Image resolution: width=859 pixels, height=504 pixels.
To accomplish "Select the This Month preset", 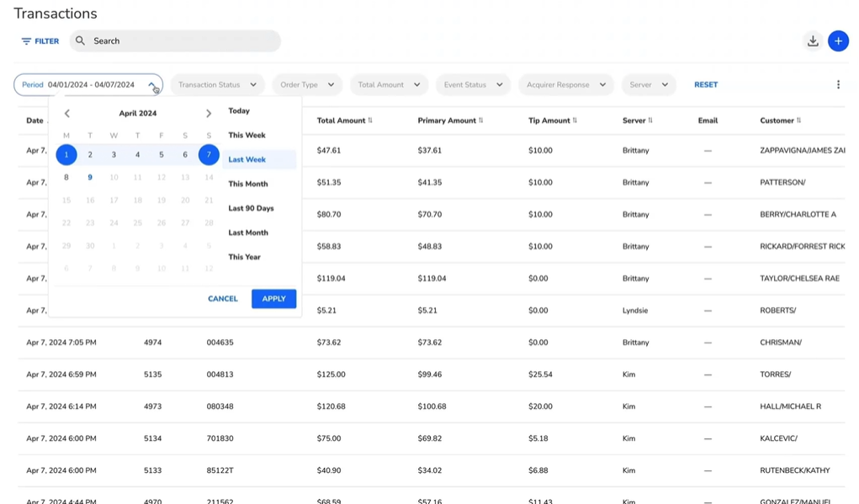I will click(248, 183).
